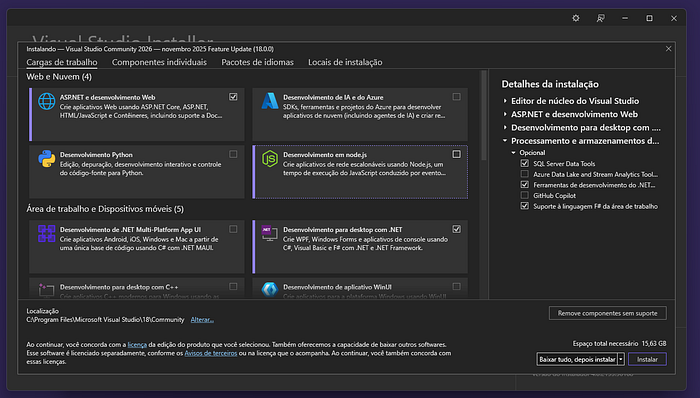The image size is (700, 398).
Task: Click the Python logo icon
Action: coord(46,159)
